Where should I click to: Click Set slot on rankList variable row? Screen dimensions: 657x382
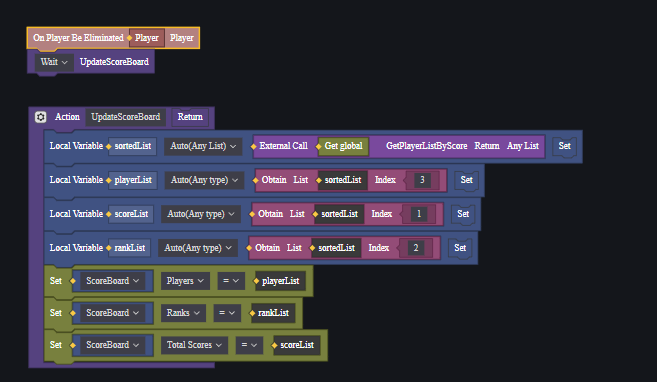click(x=460, y=248)
